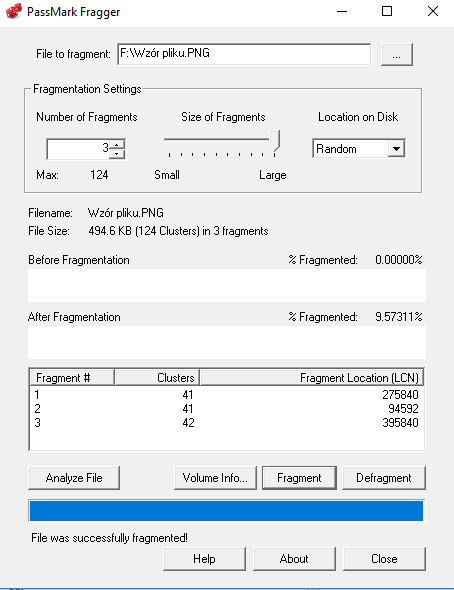Open the Help button

pos(204,559)
